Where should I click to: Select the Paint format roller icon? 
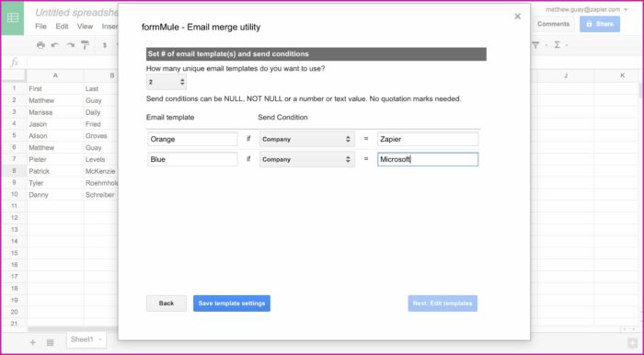[85, 45]
